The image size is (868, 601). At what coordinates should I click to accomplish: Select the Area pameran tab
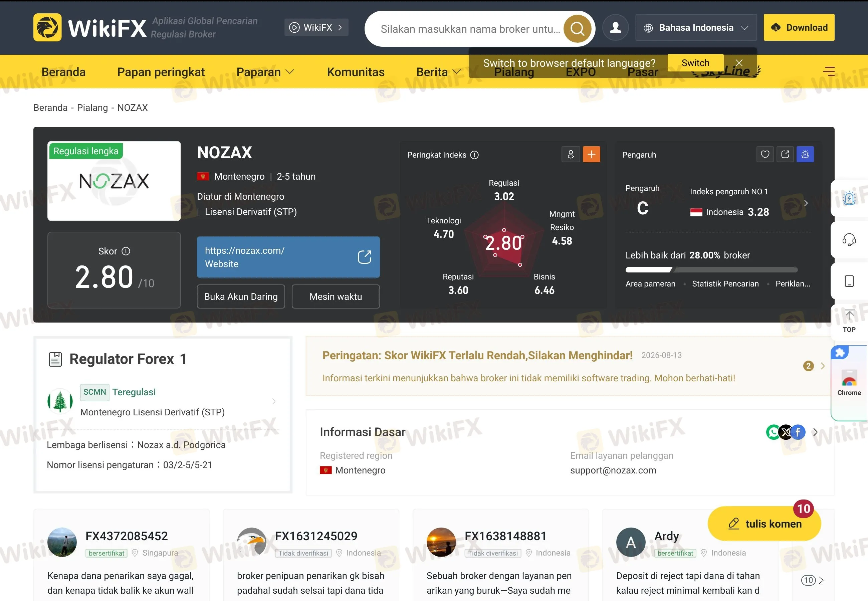(650, 284)
